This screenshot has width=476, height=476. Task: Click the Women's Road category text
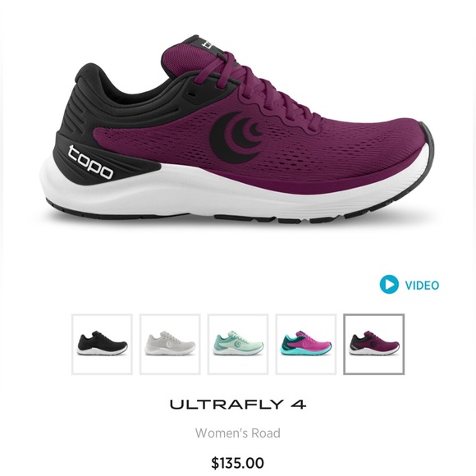238,433
